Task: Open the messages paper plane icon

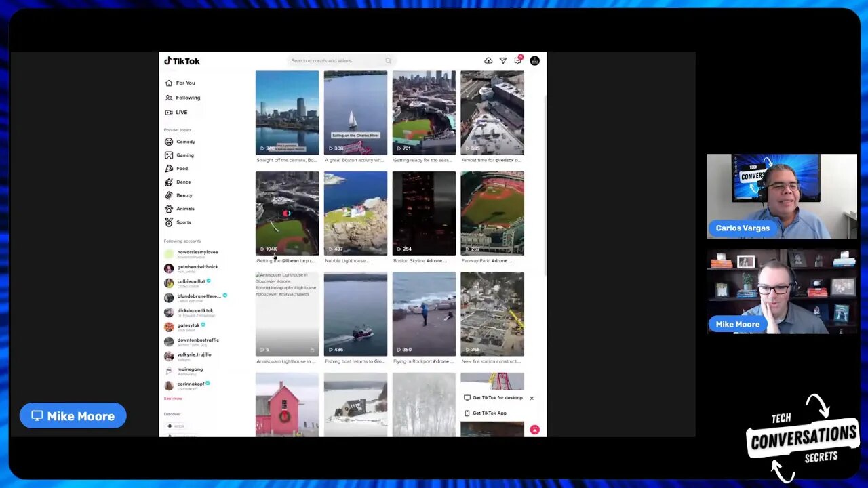Action: (503, 61)
